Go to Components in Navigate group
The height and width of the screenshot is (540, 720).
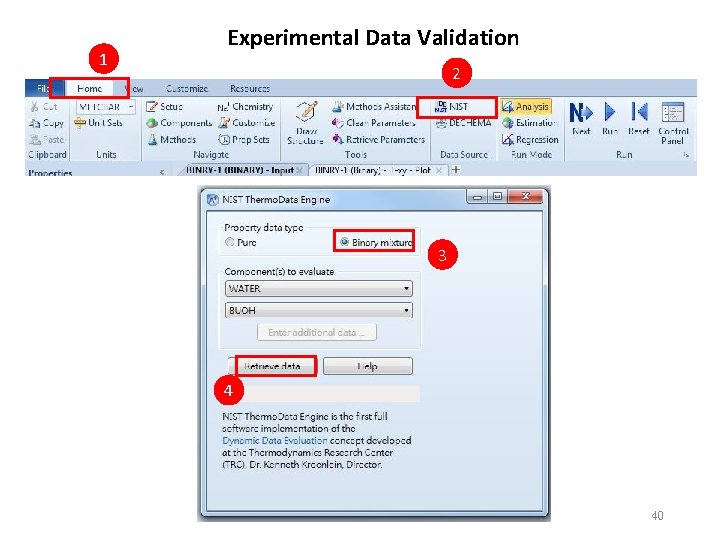179,123
